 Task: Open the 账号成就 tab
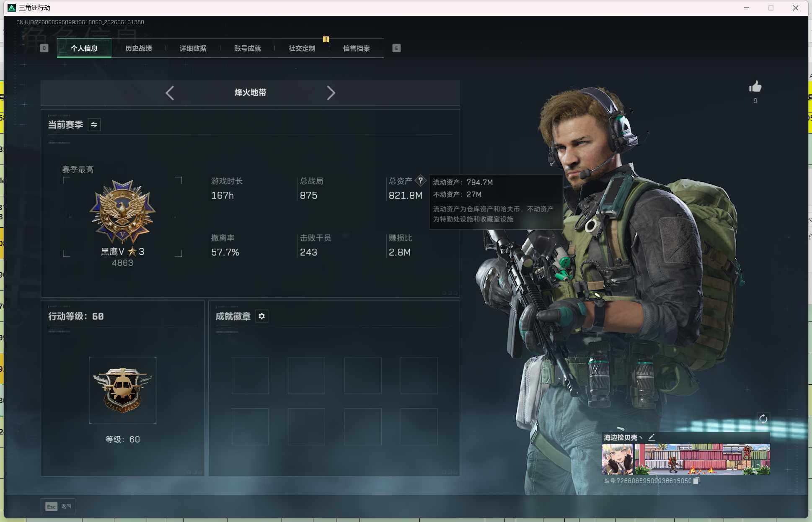[248, 48]
